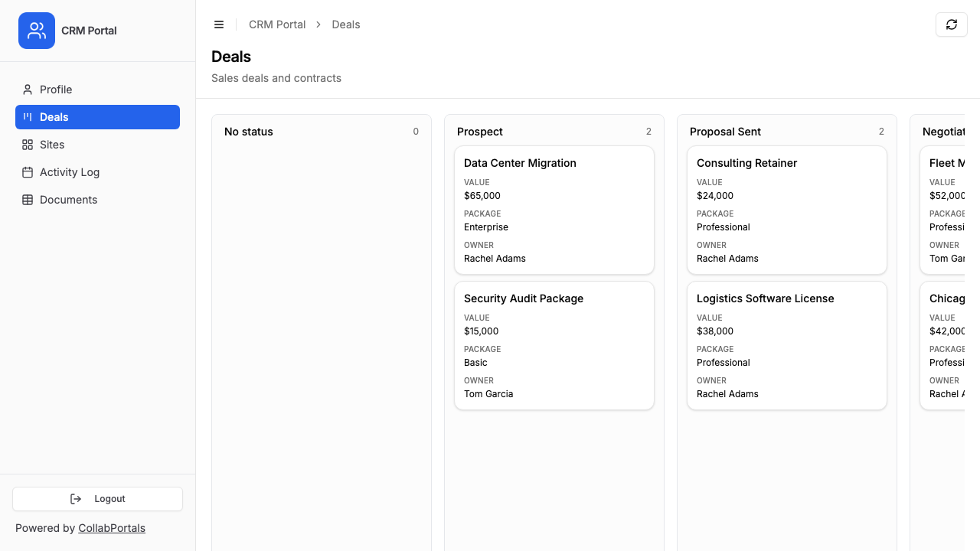Click owner Rachel Adams on Data Center card

(x=495, y=259)
